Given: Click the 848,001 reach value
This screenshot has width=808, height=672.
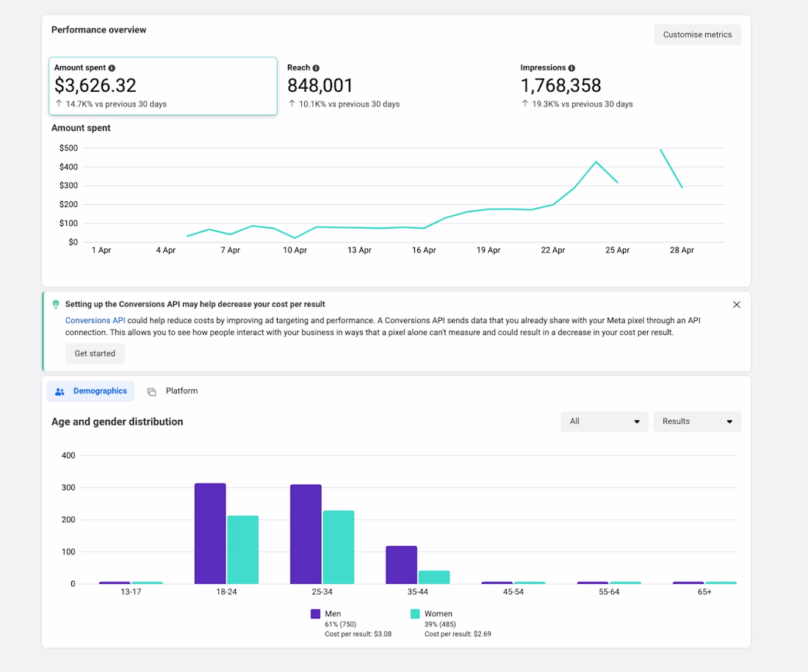Looking at the screenshot, I should [x=320, y=85].
